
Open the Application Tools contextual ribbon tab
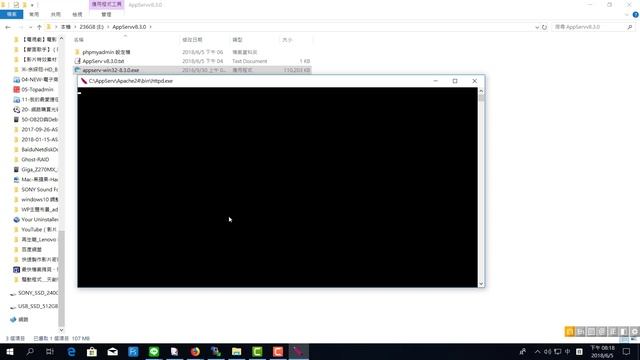(107, 4)
